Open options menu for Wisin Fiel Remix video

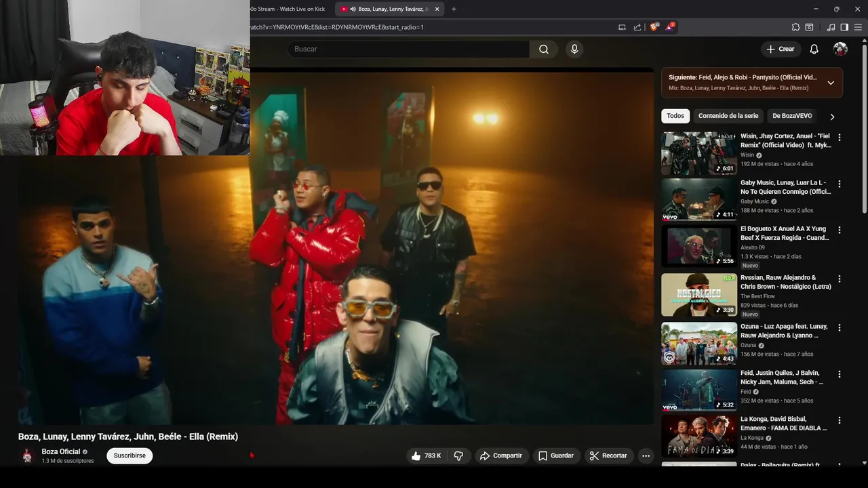(840, 137)
